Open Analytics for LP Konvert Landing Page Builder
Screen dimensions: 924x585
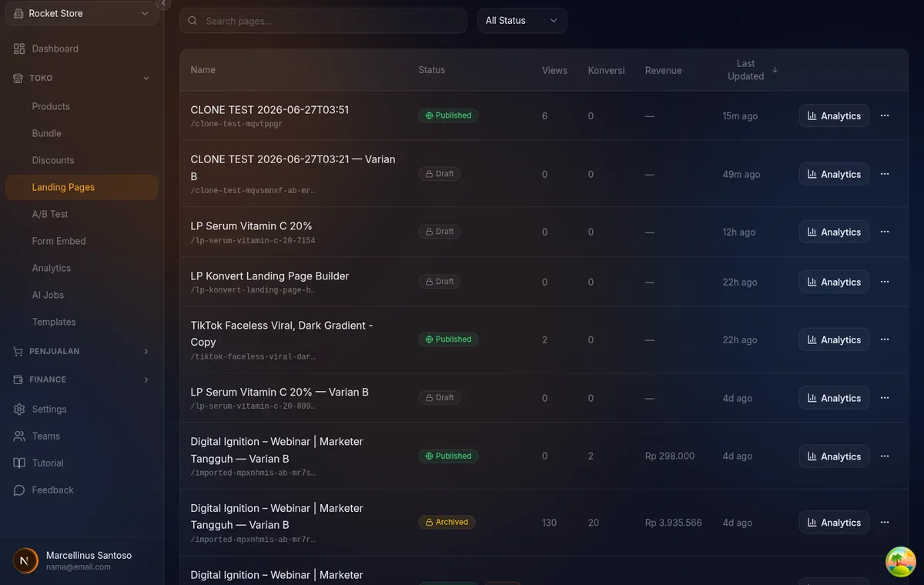834,282
